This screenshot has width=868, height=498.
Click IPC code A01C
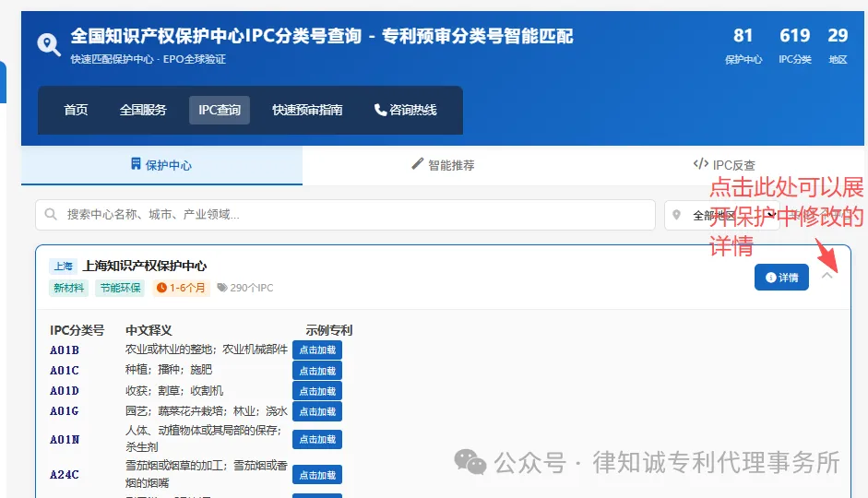(x=65, y=370)
